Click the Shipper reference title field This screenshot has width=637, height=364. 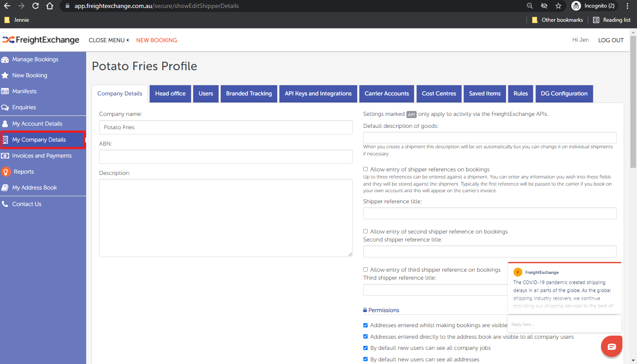[x=490, y=213]
